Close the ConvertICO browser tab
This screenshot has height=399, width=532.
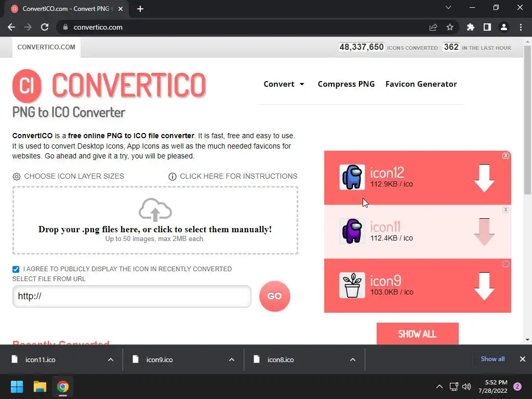pyautogui.click(x=121, y=9)
